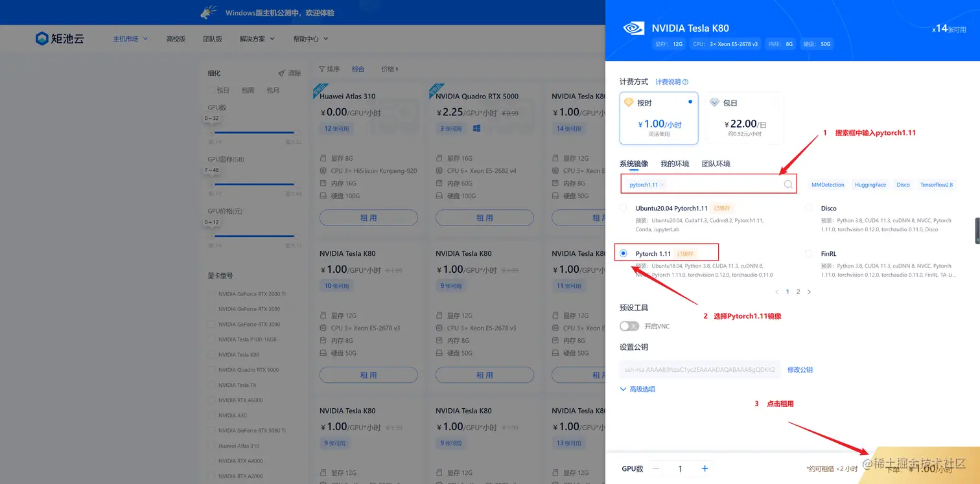Click the funnel icon beside 排序

pos(322,69)
